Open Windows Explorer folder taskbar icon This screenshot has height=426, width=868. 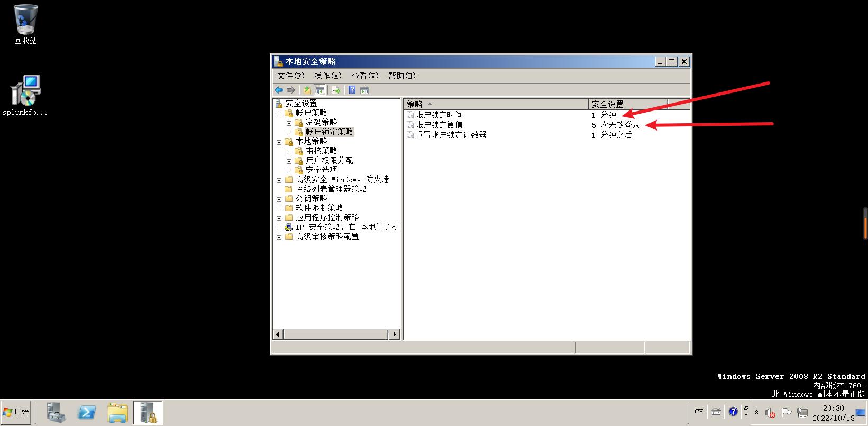[117, 413]
